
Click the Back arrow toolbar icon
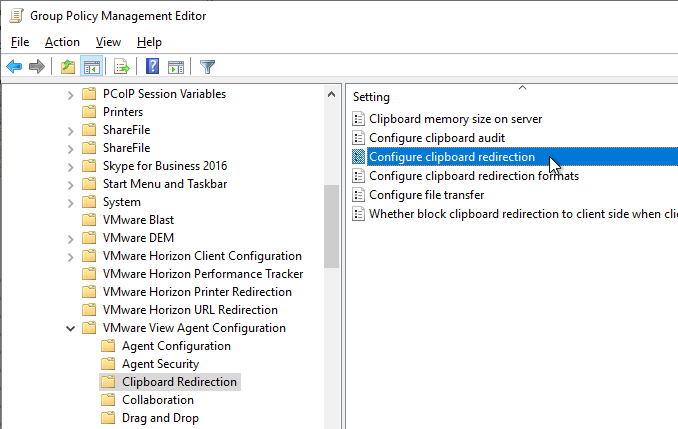(x=14, y=67)
